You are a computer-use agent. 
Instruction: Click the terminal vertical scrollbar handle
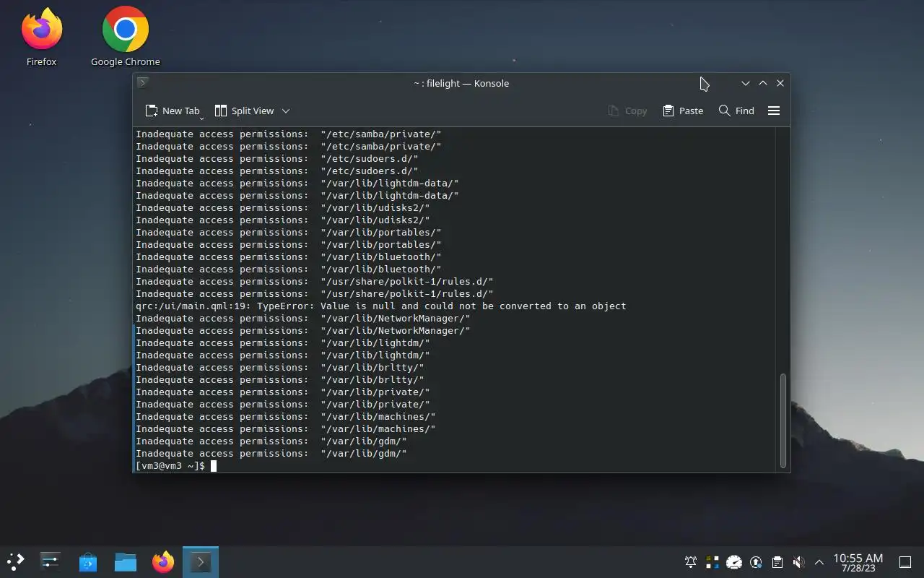pyautogui.click(x=783, y=420)
